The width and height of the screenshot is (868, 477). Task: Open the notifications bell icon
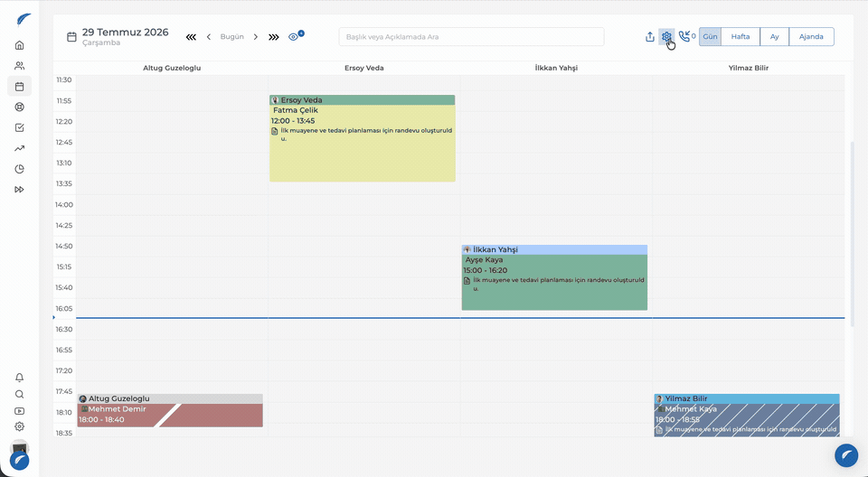pyautogui.click(x=19, y=378)
